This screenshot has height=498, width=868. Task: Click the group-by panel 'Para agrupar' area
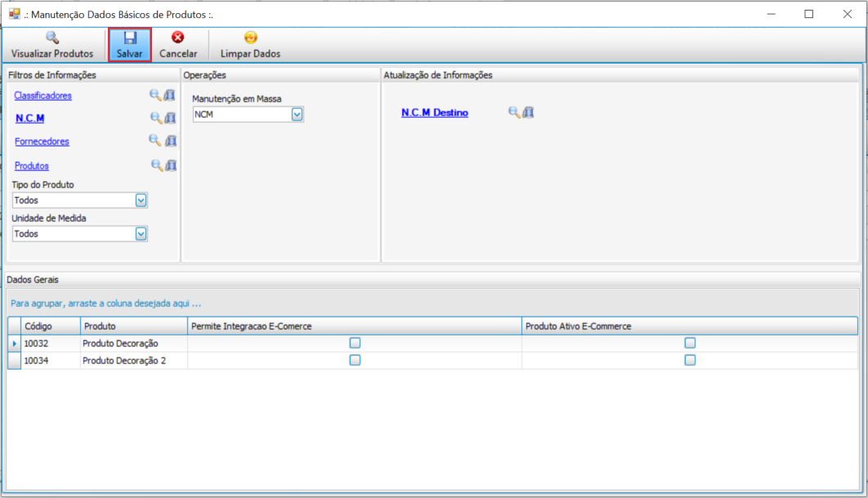[432, 303]
